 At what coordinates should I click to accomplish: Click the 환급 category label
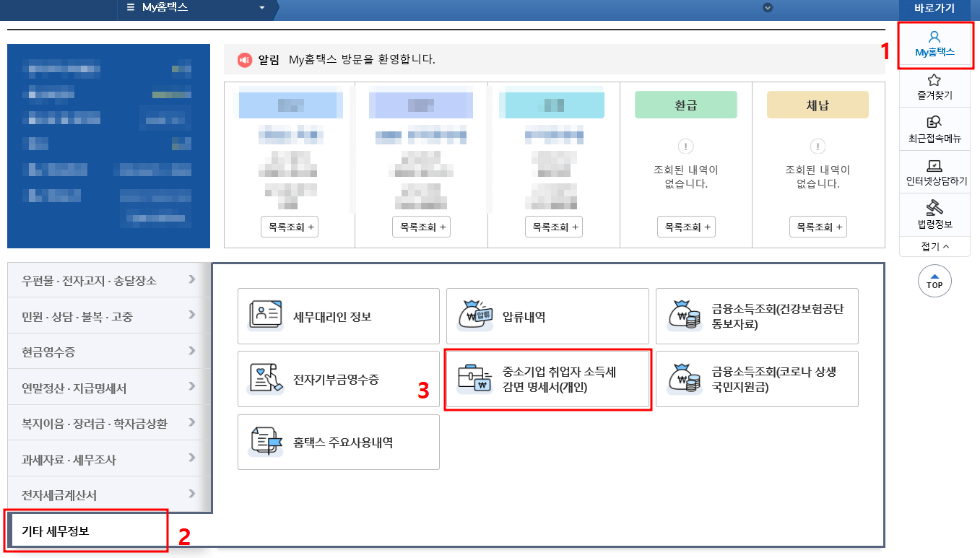[686, 105]
